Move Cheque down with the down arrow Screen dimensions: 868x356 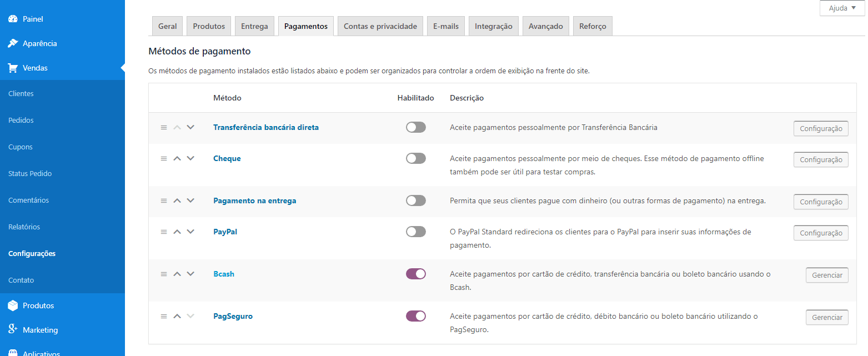coord(190,158)
